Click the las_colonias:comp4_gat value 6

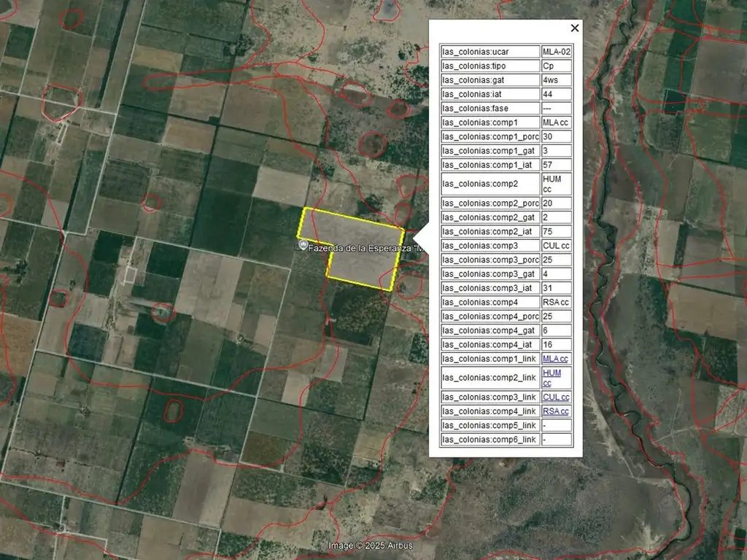tap(556, 330)
